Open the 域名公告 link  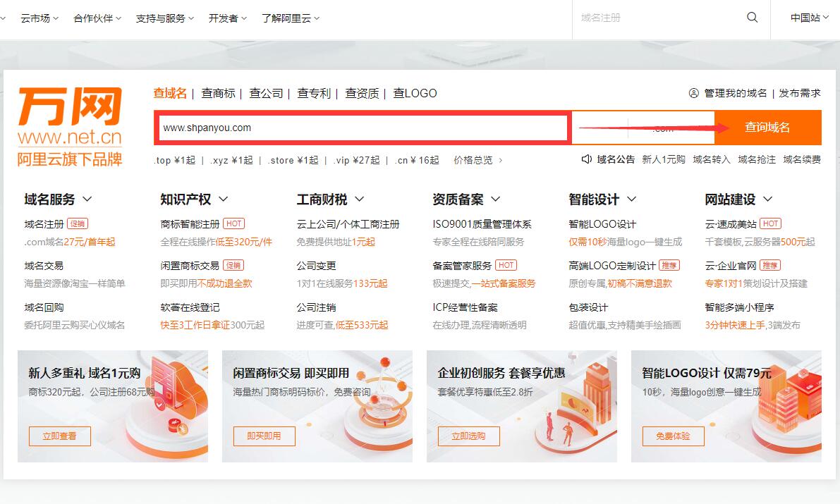point(616,159)
